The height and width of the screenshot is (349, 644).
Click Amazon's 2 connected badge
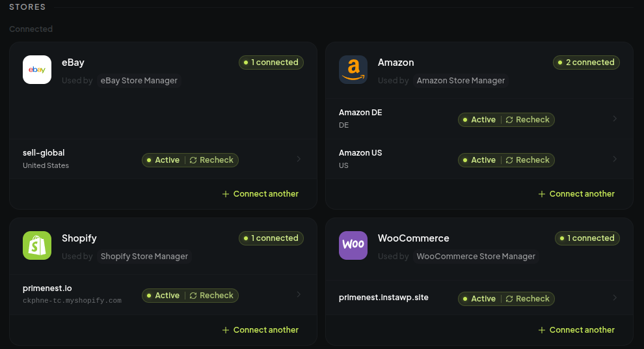(586, 63)
